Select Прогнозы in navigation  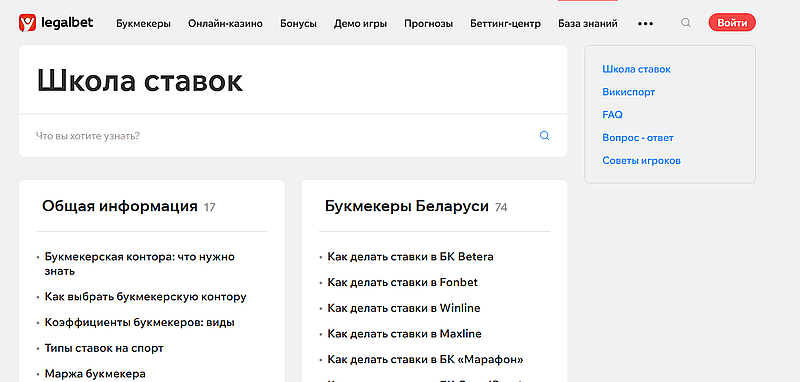click(429, 23)
